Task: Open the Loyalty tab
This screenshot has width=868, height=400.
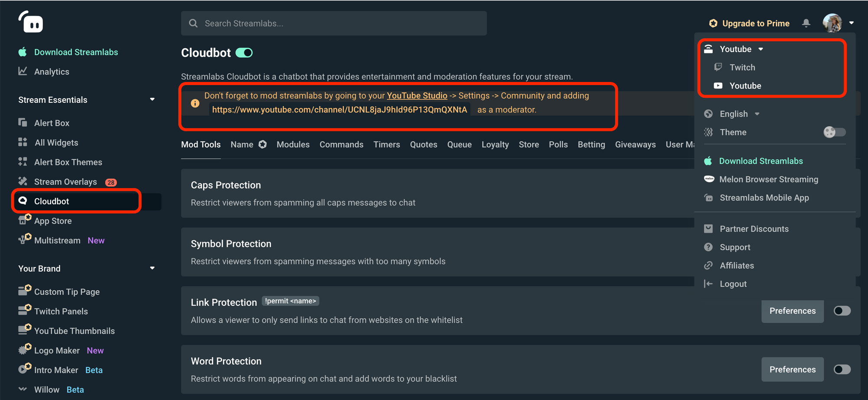Action: (495, 144)
